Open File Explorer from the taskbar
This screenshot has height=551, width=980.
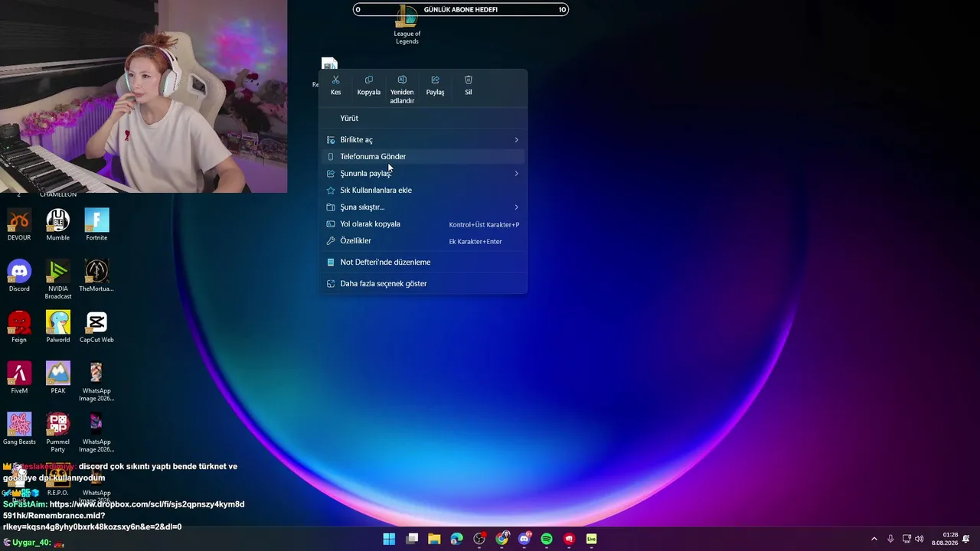point(434,539)
